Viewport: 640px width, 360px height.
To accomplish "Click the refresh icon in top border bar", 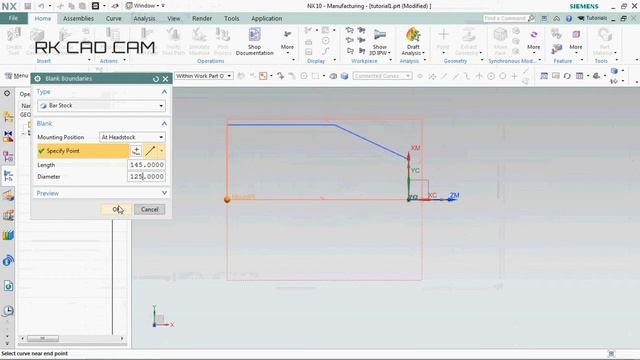I will (567, 76).
